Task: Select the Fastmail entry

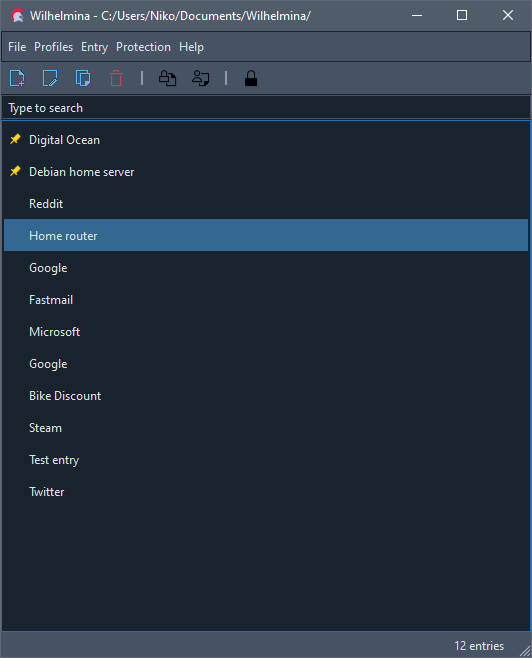Action: (266, 300)
